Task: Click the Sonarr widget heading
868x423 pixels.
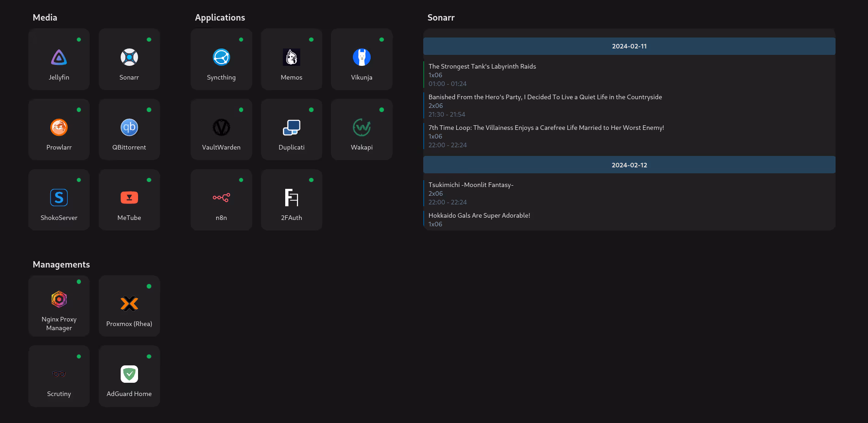Action: 441,17
